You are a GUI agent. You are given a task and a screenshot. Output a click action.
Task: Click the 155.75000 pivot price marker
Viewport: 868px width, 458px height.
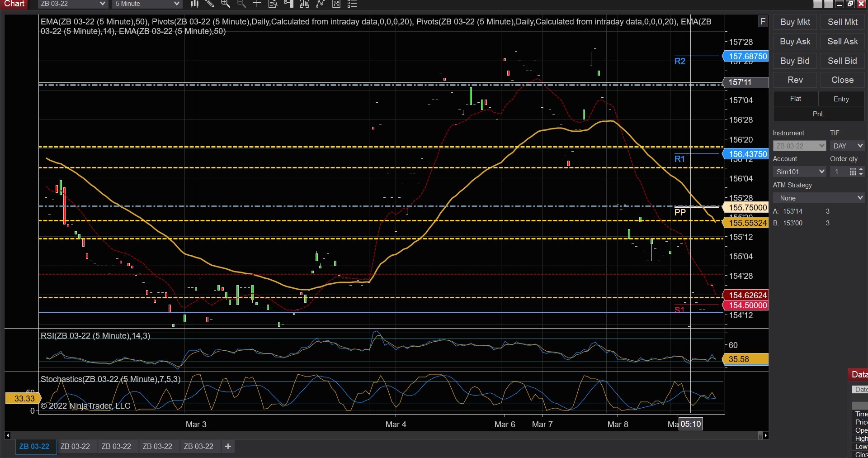click(746, 208)
